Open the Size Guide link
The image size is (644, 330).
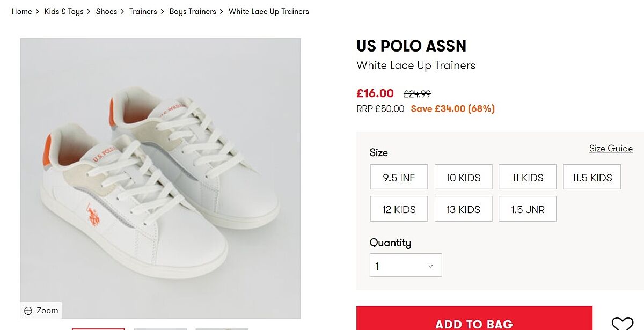(x=611, y=149)
